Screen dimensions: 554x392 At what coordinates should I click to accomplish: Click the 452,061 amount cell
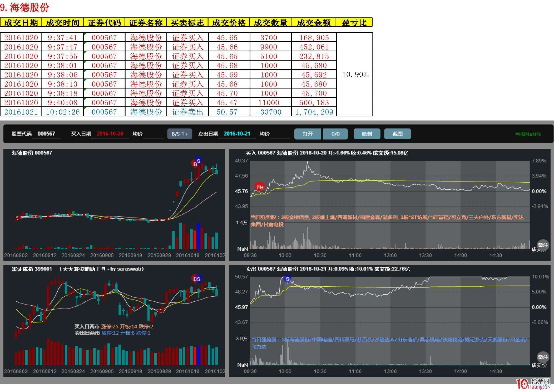point(314,47)
